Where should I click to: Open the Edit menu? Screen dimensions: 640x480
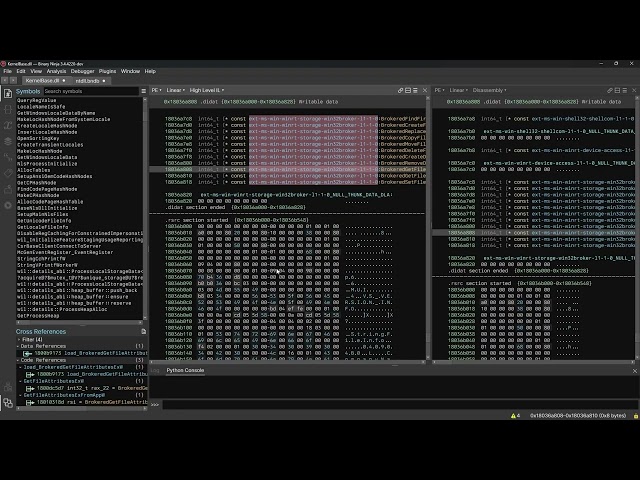[21, 71]
